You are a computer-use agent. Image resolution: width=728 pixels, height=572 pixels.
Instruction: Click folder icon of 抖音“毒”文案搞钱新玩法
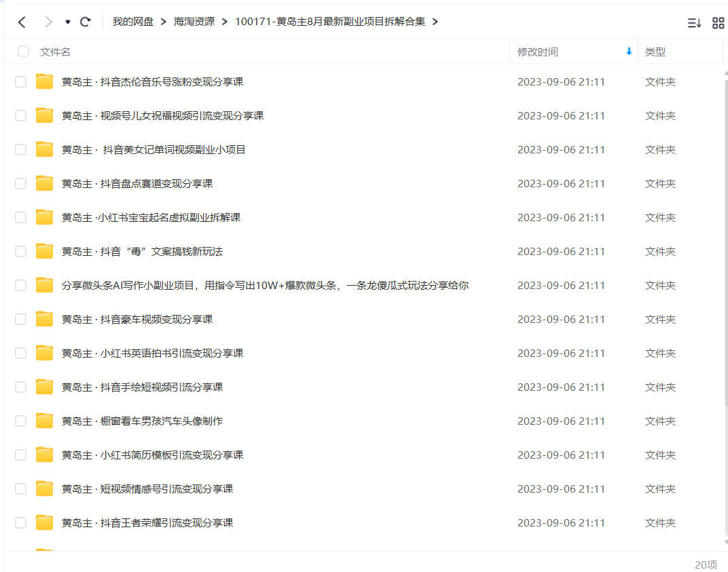click(45, 251)
